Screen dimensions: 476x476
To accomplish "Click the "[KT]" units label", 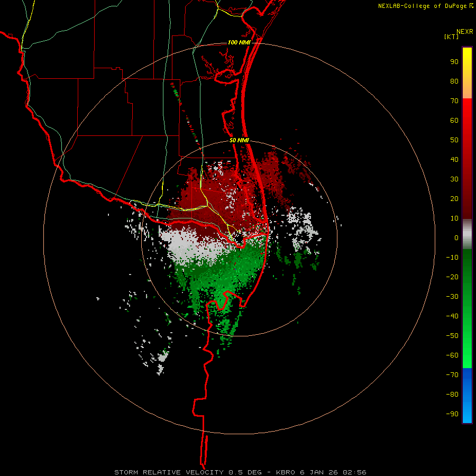I will pyautogui.click(x=452, y=37).
